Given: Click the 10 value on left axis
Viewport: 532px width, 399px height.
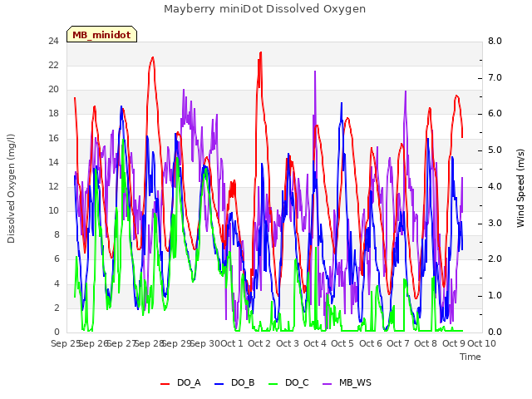Looking at the screenshot, I should (x=53, y=210).
